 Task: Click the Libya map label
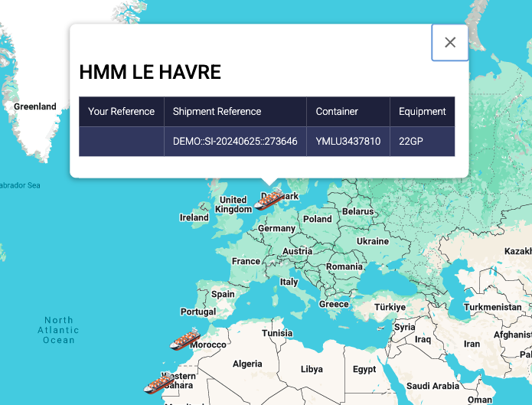point(312,369)
